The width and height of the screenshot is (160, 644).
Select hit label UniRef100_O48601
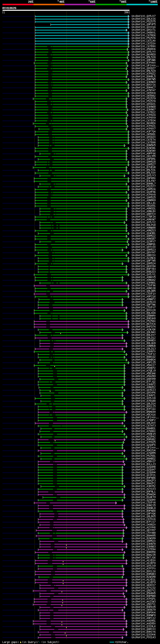pyautogui.click(x=143, y=33)
